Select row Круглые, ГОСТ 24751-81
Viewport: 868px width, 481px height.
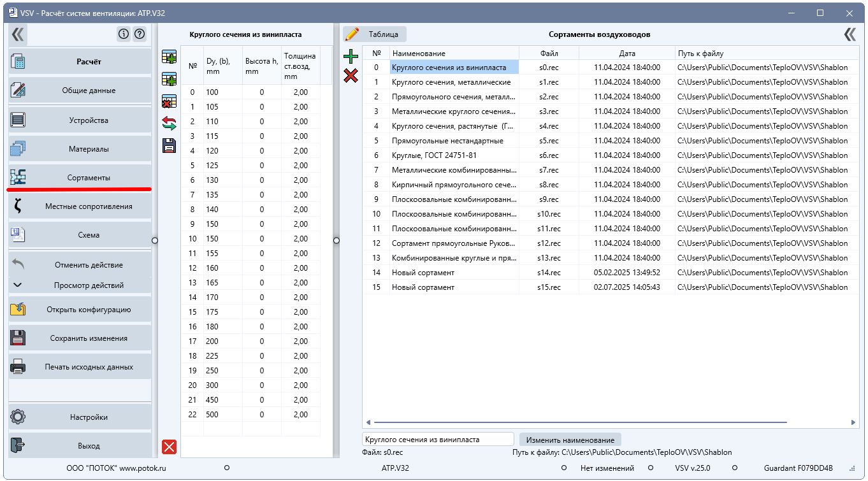(611, 155)
